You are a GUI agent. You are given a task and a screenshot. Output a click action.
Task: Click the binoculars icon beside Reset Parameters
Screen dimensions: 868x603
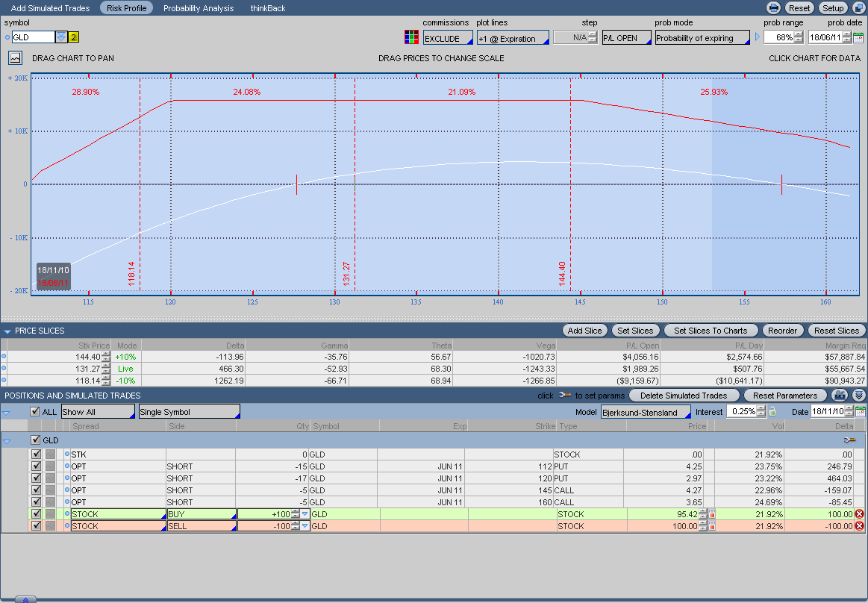(840, 396)
